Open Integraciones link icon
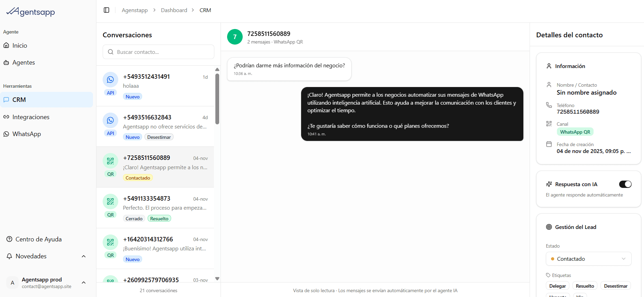The height and width of the screenshot is (297, 644). (6, 117)
